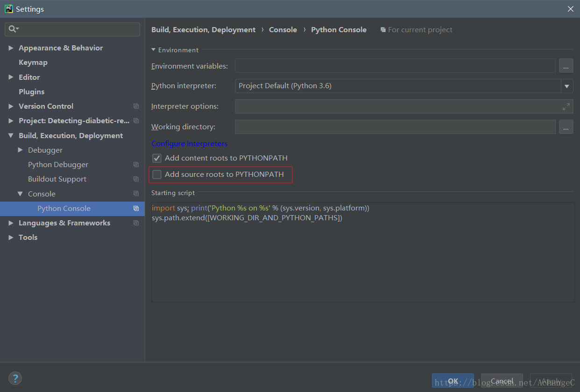Browse for Working directory with ellipsis button
This screenshot has height=392, width=580.
566,127
